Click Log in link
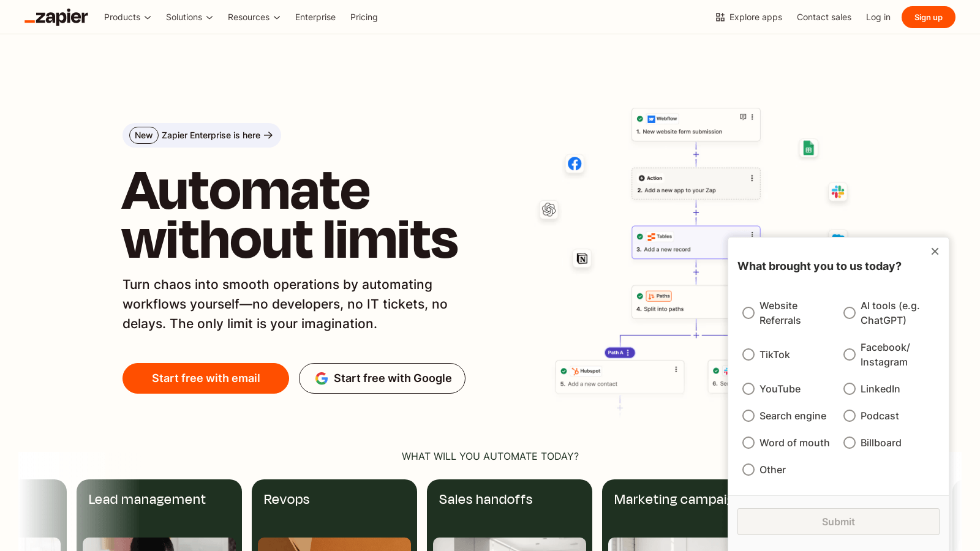Image resolution: width=980 pixels, height=551 pixels. pos(878,17)
